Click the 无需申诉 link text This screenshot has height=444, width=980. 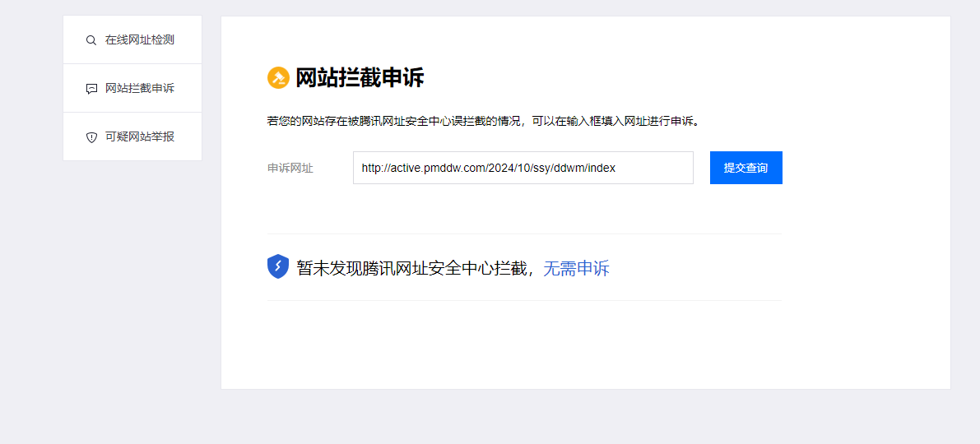click(576, 269)
